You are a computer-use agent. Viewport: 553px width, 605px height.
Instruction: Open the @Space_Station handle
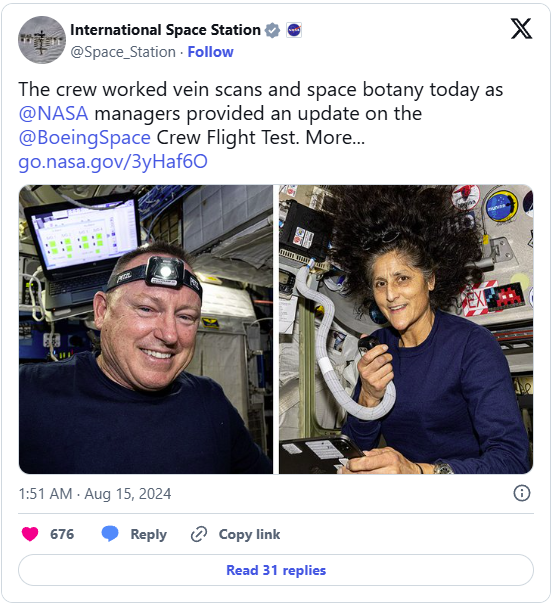click(x=123, y=52)
